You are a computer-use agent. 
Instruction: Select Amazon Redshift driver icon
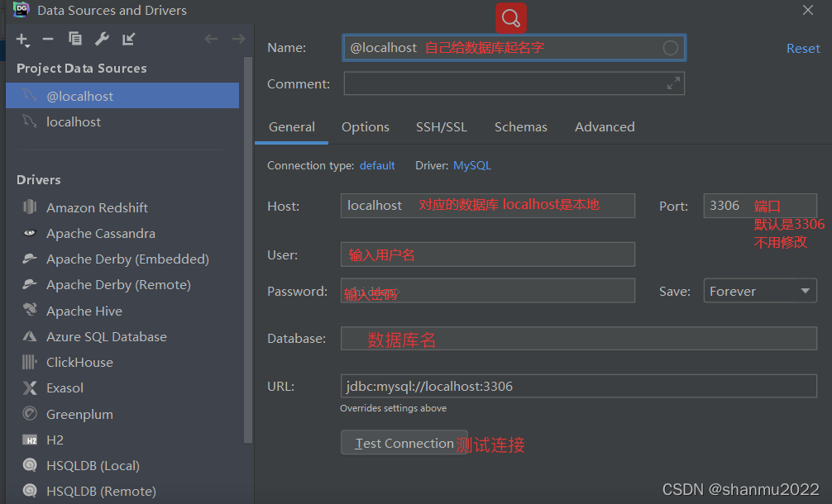30,207
